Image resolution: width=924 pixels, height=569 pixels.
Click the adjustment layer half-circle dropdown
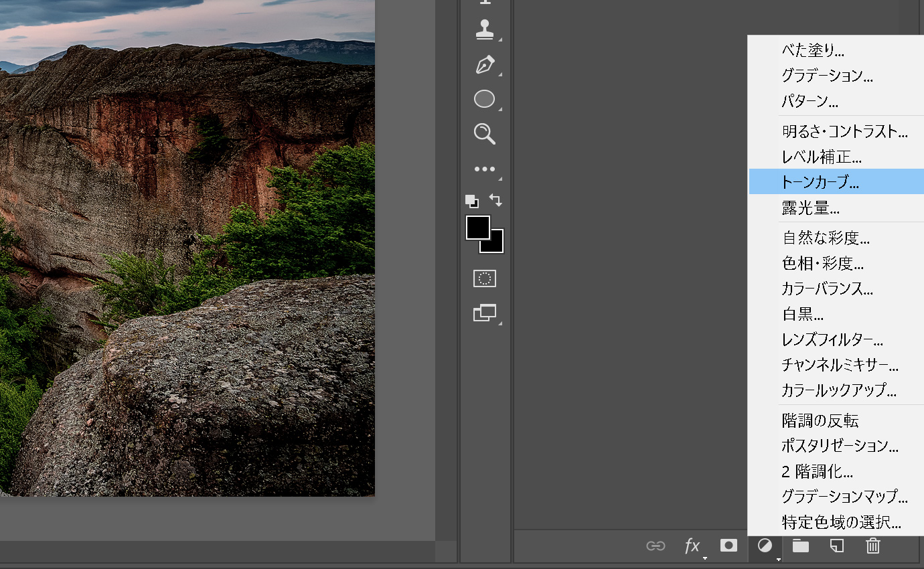pyautogui.click(x=765, y=546)
